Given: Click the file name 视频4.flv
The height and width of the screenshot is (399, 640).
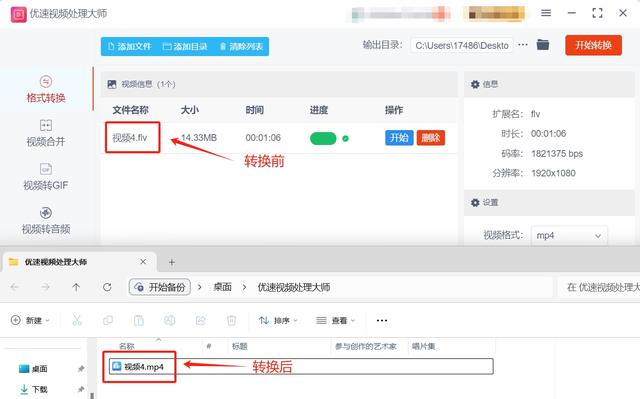Looking at the screenshot, I should 129,137.
